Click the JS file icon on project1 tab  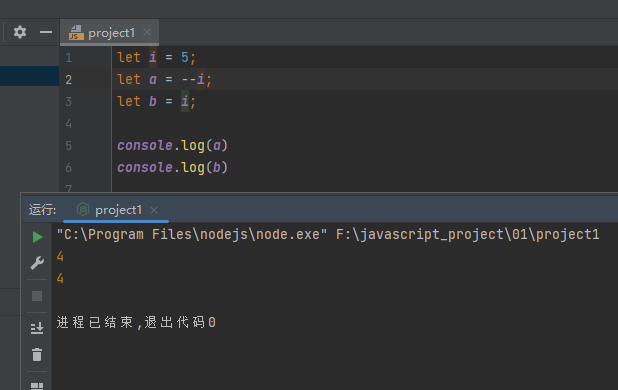pos(76,33)
